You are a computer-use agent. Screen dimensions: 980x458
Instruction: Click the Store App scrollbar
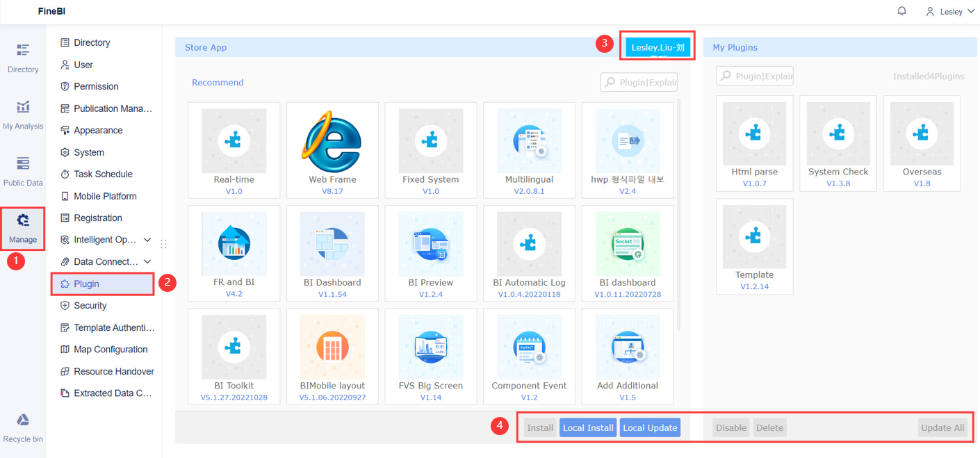680,215
